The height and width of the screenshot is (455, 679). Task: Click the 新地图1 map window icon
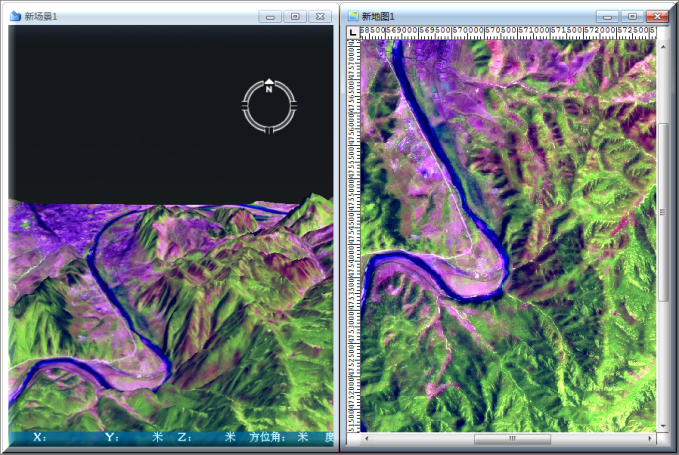pos(353,16)
